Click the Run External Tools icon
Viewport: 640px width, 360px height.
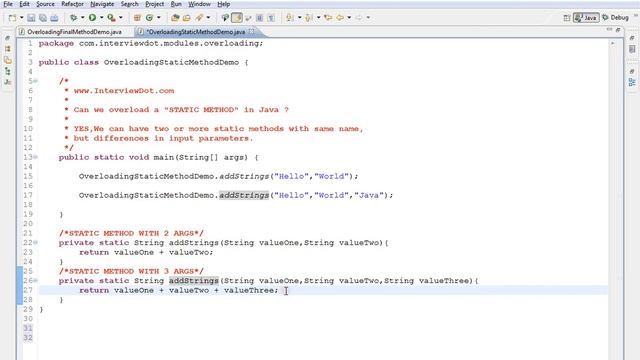[111, 18]
